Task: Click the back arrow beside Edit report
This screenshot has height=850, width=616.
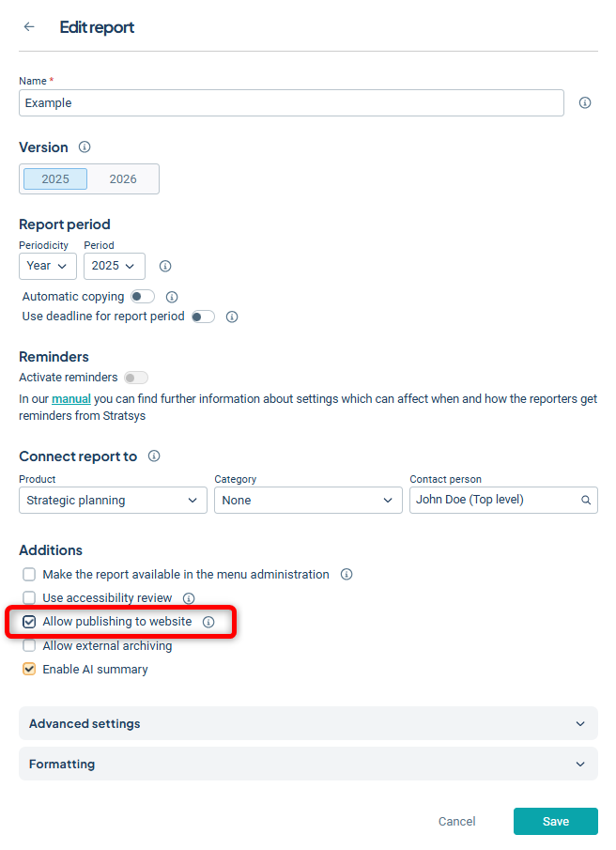Action: [29, 27]
